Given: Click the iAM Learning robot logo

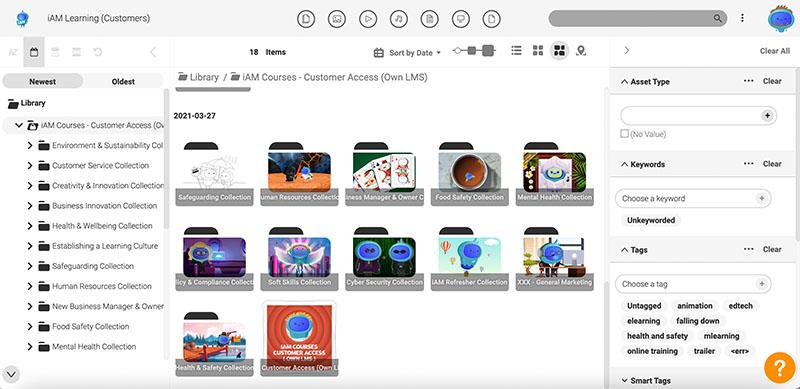Looking at the screenshot, I should (22, 19).
